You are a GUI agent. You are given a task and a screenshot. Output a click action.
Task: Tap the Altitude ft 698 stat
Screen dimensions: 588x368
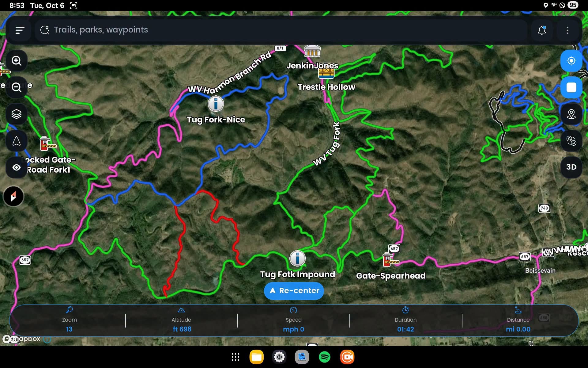(x=182, y=320)
